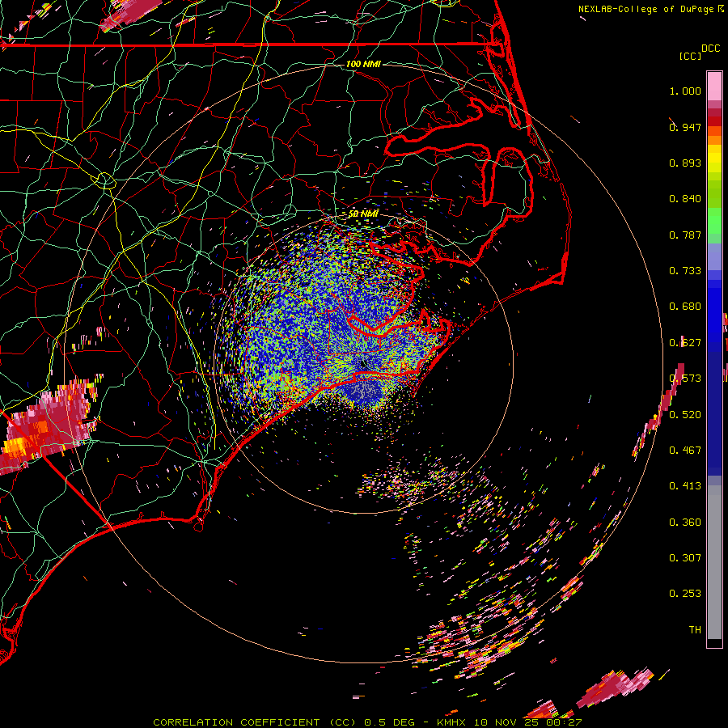Click the pink top segment of the color bar
Image resolution: width=728 pixels, height=728 pixels.
coord(714,87)
